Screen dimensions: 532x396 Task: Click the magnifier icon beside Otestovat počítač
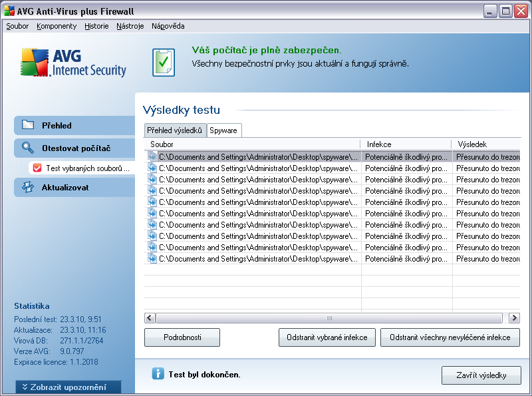pyautogui.click(x=27, y=148)
